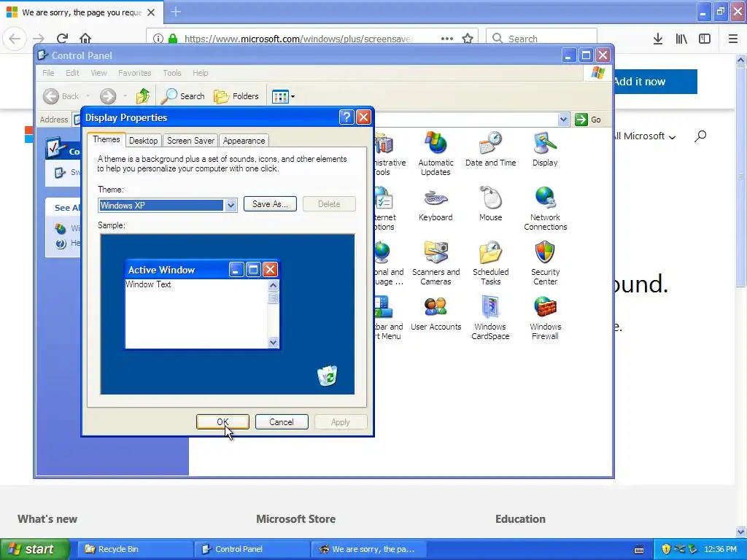
Task: Switch to the Desktop tab
Action: 143,141
